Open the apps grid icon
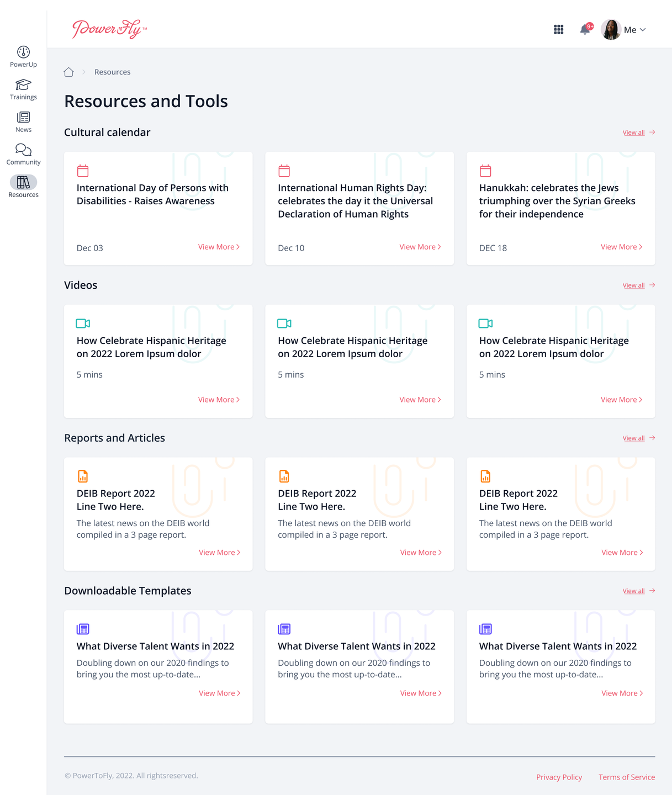The height and width of the screenshot is (795, 672). coord(559,30)
